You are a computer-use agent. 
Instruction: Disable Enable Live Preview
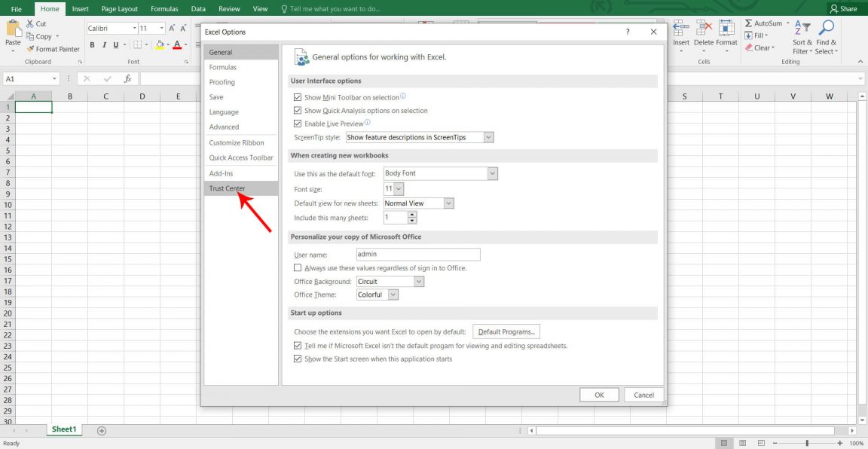click(x=297, y=123)
